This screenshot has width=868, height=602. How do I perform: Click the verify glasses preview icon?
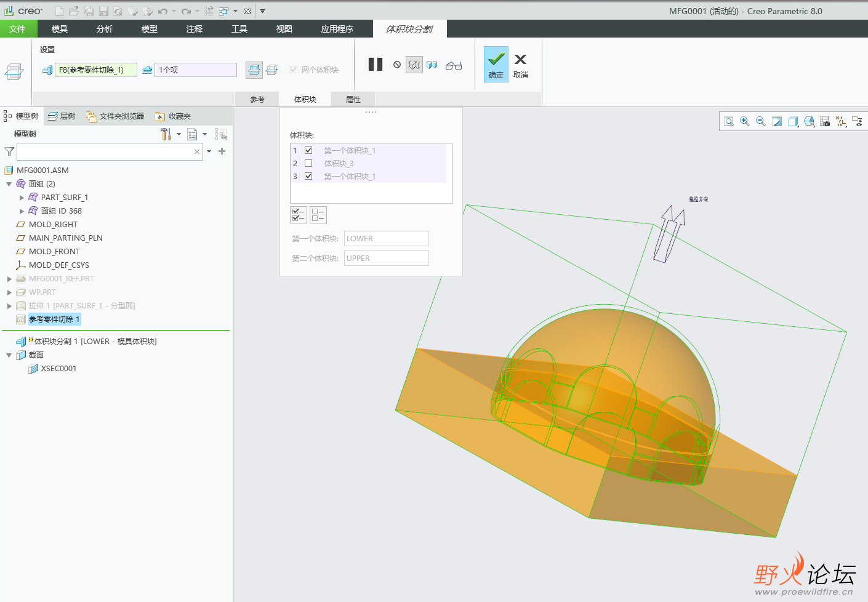(454, 65)
